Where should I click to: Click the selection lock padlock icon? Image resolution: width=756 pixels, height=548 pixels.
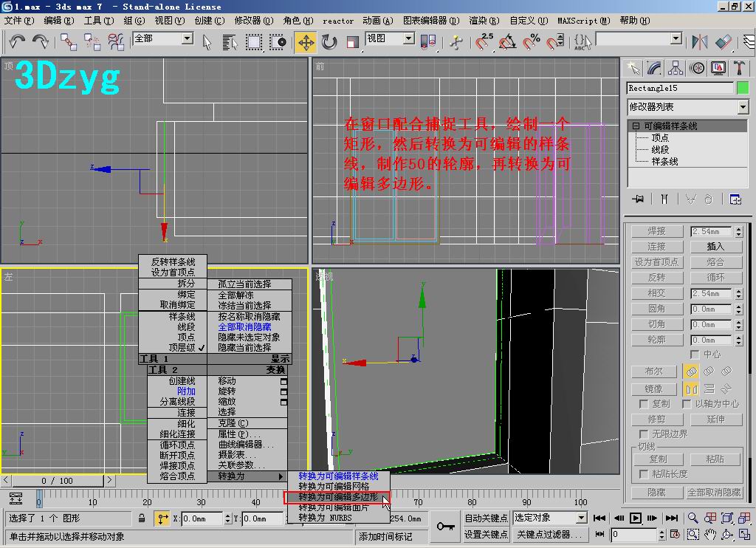click(142, 518)
